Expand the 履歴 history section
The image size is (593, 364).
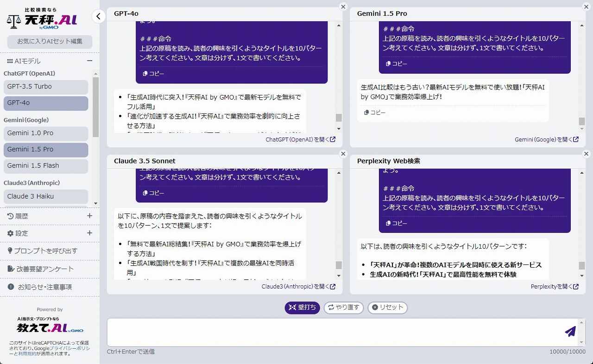[x=89, y=216]
